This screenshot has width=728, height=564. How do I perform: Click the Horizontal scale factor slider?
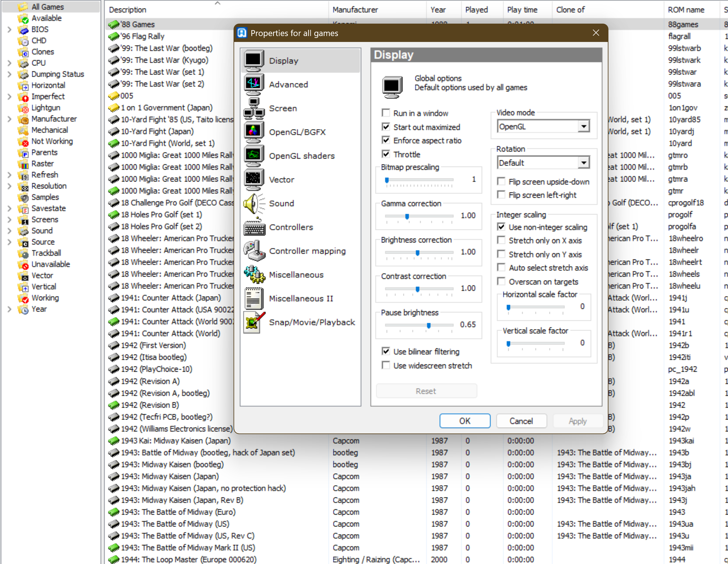536,308
